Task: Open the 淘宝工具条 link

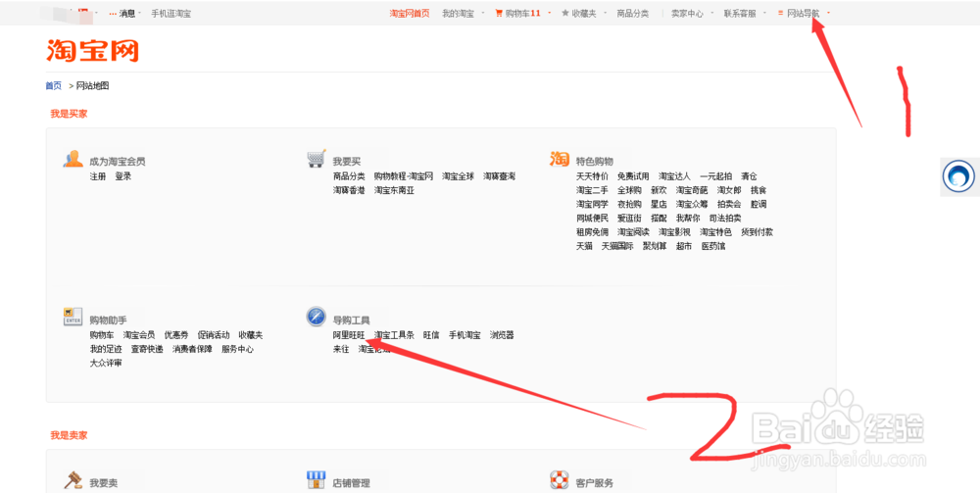Action: click(x=394, y=335)
